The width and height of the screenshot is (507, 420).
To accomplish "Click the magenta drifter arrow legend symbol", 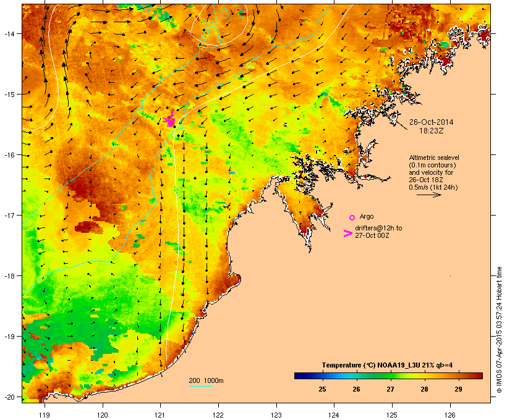I will pos(347,233).
